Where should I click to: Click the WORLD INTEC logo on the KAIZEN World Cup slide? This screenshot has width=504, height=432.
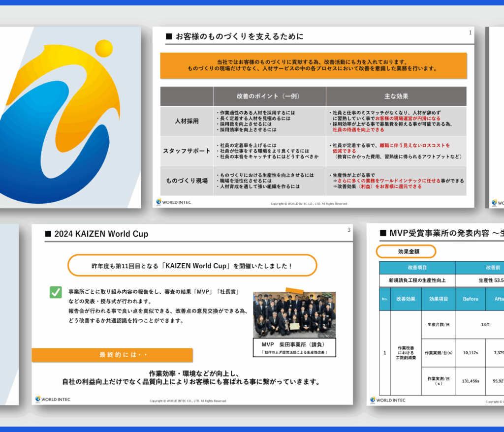(53, 399)
